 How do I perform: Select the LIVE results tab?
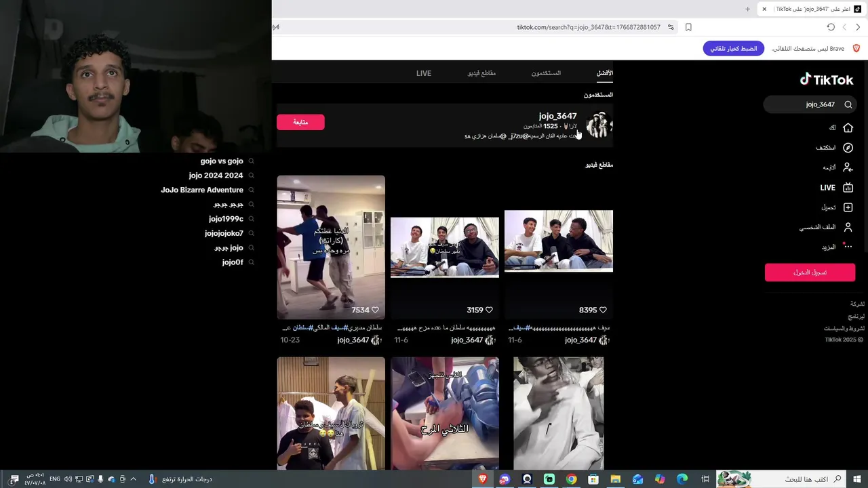tap(424, 73)
